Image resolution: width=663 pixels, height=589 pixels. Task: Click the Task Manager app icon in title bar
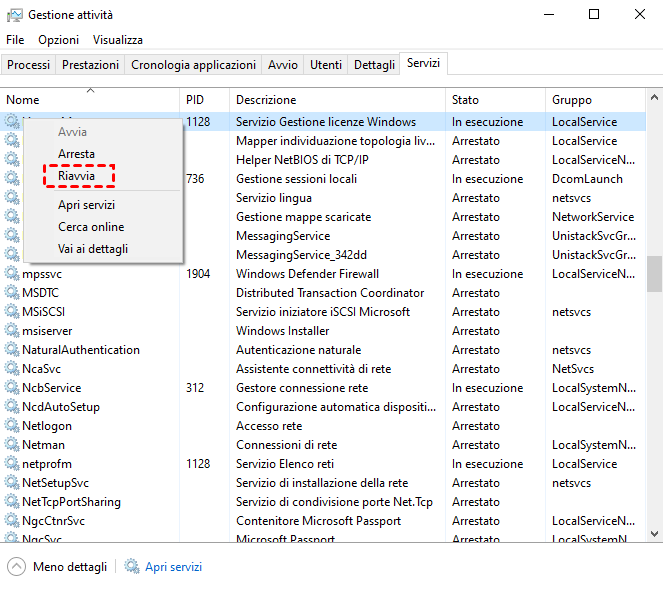point(15,15)
